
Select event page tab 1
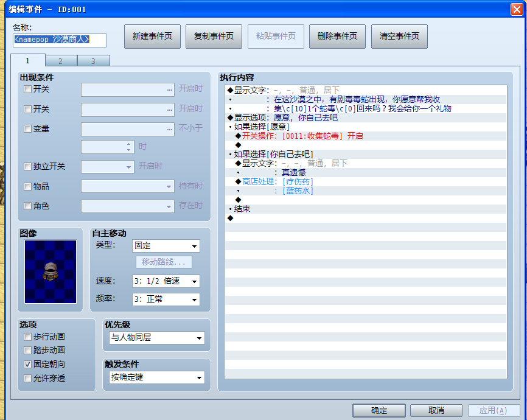[28, 60]
